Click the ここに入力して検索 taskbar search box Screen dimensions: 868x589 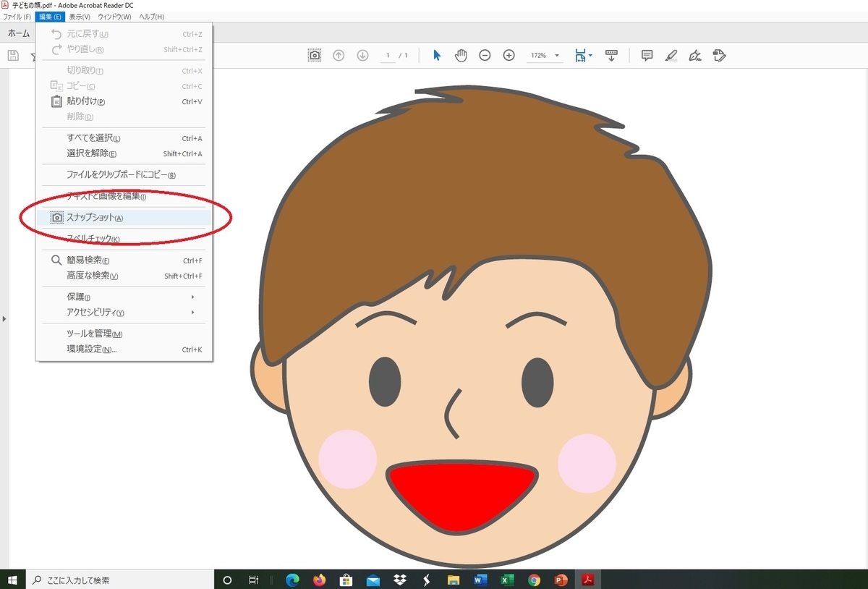tap(120, 580)
